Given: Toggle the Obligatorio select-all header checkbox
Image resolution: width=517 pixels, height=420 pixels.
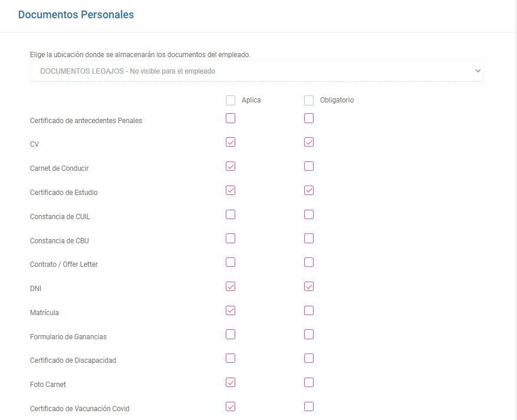Looking at the screenshot, I should click(x=309, y=101).
